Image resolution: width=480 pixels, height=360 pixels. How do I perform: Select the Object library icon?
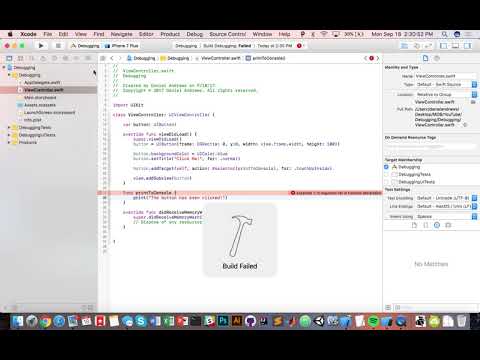(437, 225)
